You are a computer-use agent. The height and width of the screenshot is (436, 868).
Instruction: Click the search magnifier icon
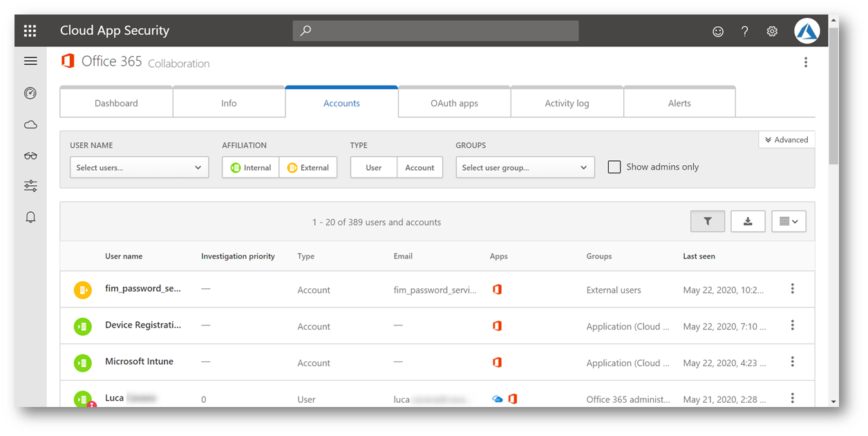(305, 31)
